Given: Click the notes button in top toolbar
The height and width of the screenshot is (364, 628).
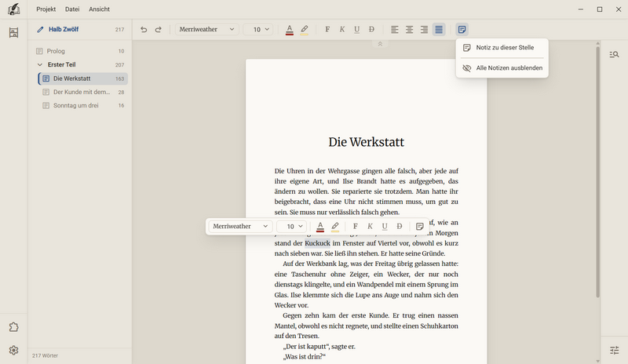Looking at the screenshot, I should tap(462, 29).
